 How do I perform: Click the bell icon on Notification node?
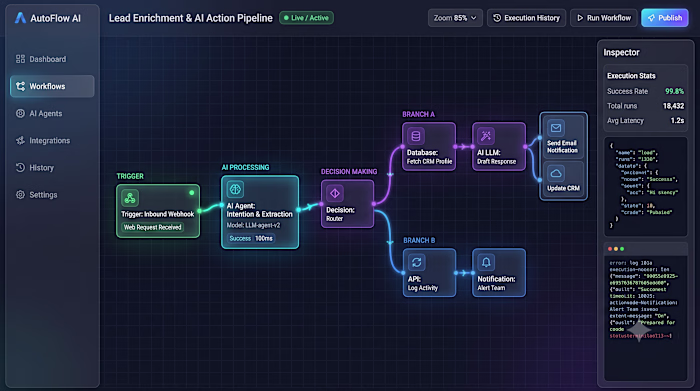pos(486,262)
